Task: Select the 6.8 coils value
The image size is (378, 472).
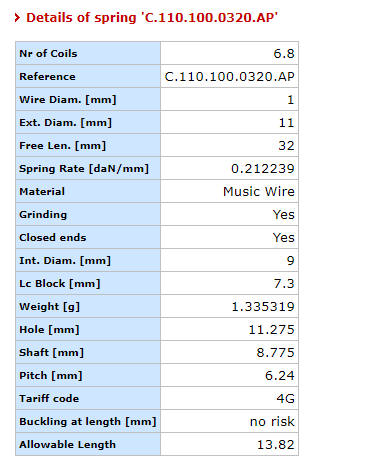Action: coord(284,54)
